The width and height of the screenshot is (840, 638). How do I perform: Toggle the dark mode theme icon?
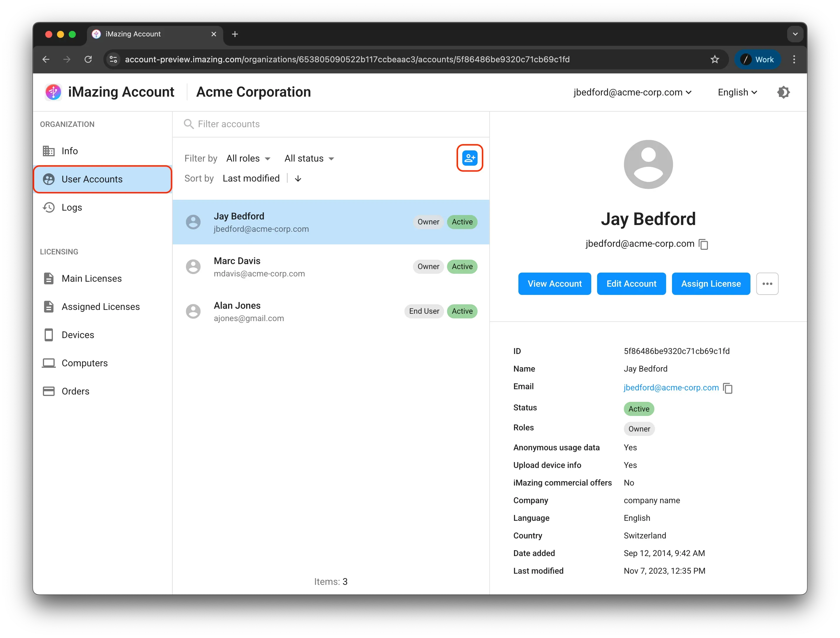(x=783, y=92)
